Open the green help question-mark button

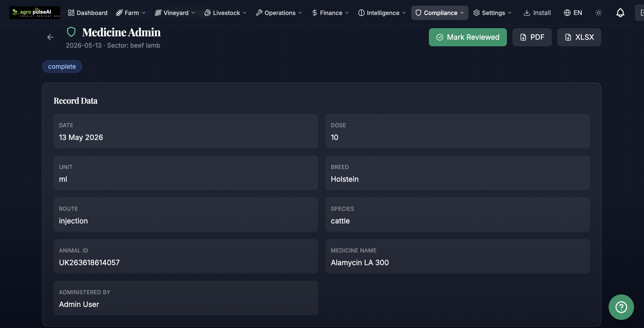pyautogui.click(x=621, y=307)
